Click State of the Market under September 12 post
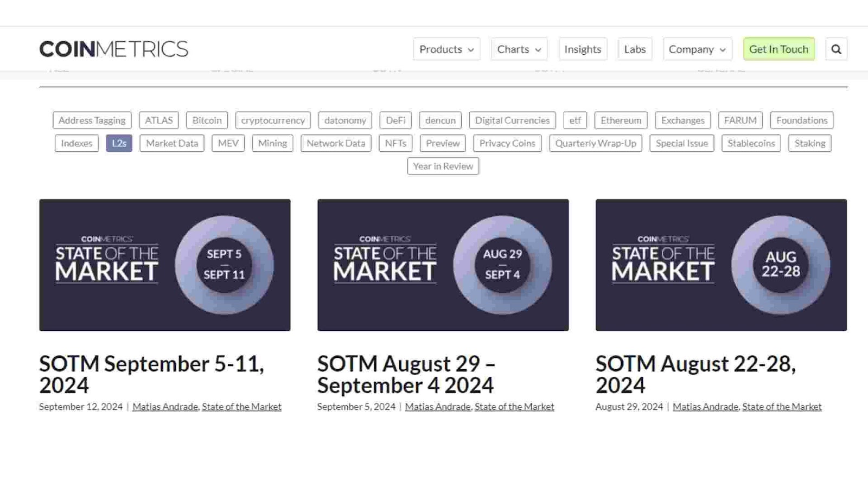This screenshot has height=488, width=868. click(241, 407)
